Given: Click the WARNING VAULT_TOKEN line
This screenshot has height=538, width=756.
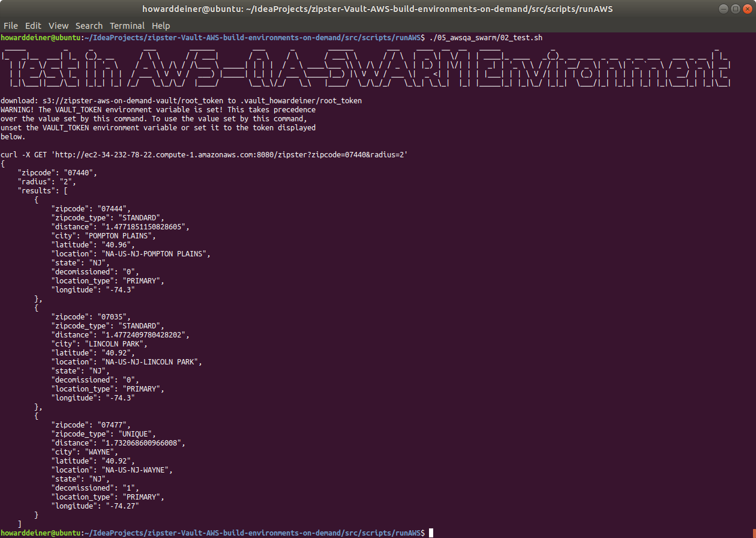Looking at the screenshot, I should [x=158, y=110].
